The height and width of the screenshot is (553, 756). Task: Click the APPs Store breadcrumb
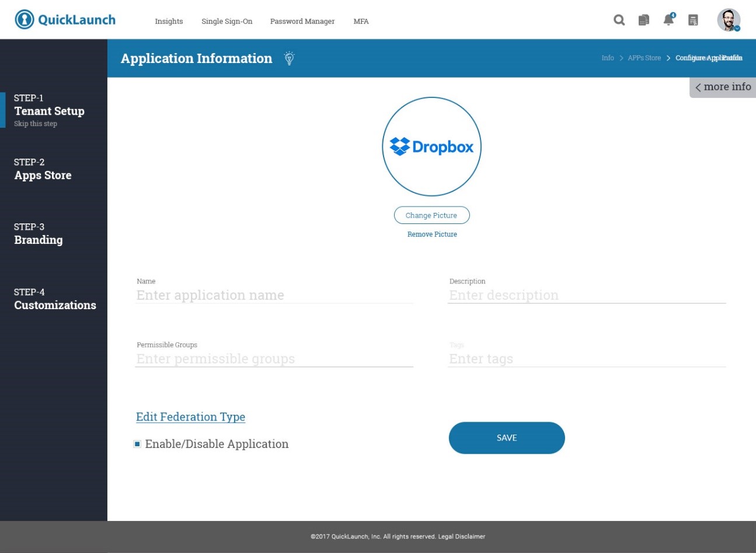644,58
